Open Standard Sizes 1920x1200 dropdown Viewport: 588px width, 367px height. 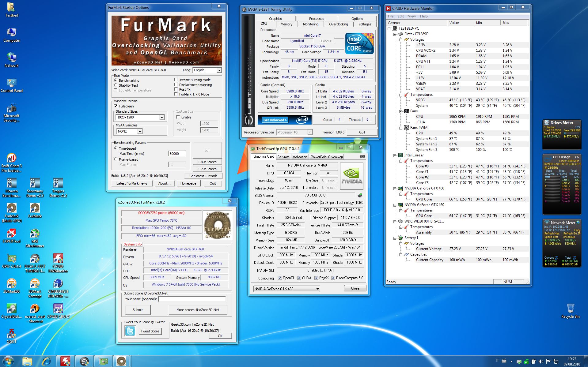pyautogui.click(x=140, y=117)
